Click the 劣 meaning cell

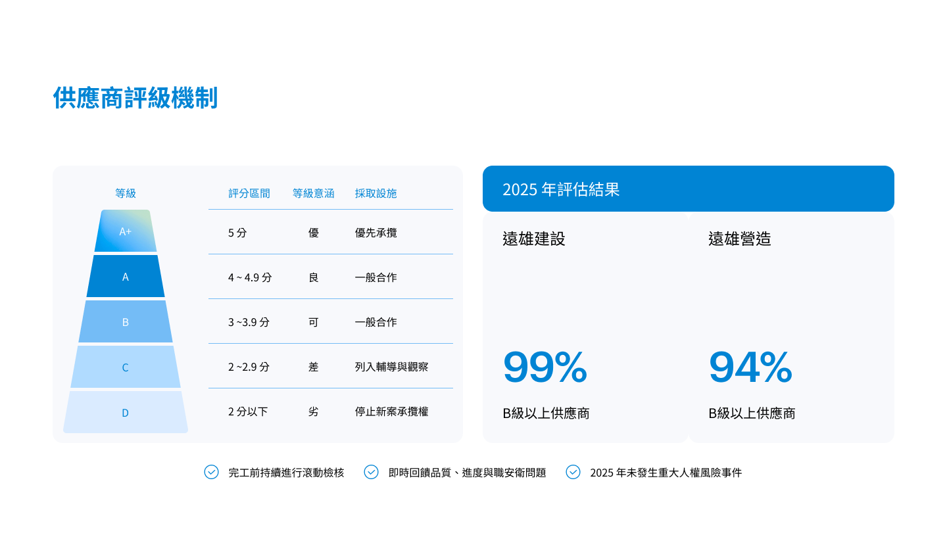click(314, 411)
